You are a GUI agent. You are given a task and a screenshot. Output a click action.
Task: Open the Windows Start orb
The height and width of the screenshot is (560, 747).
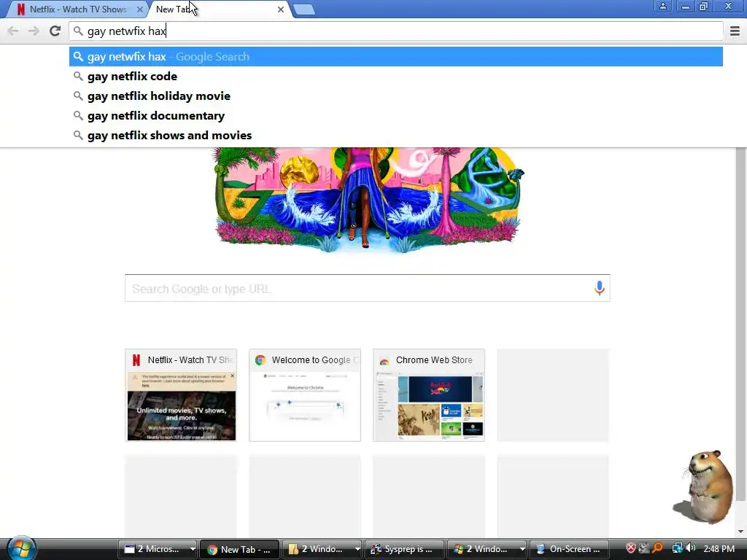(x=21, y=548)
